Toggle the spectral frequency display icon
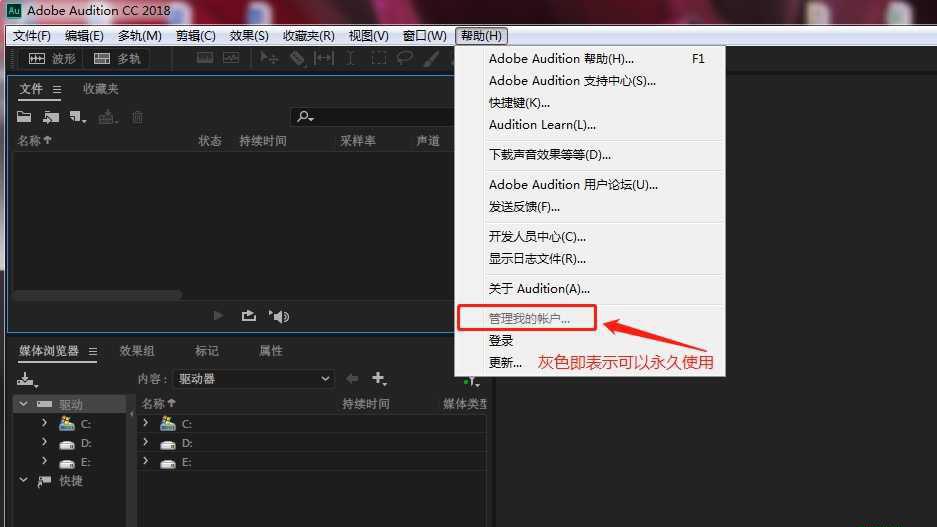The image size is (937, 527). coord(205,58)
